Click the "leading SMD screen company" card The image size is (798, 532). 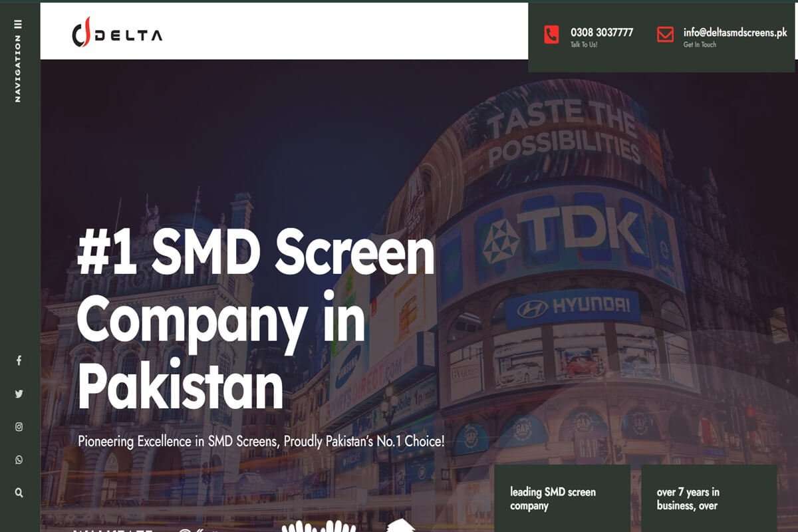[x=562, y=498]
